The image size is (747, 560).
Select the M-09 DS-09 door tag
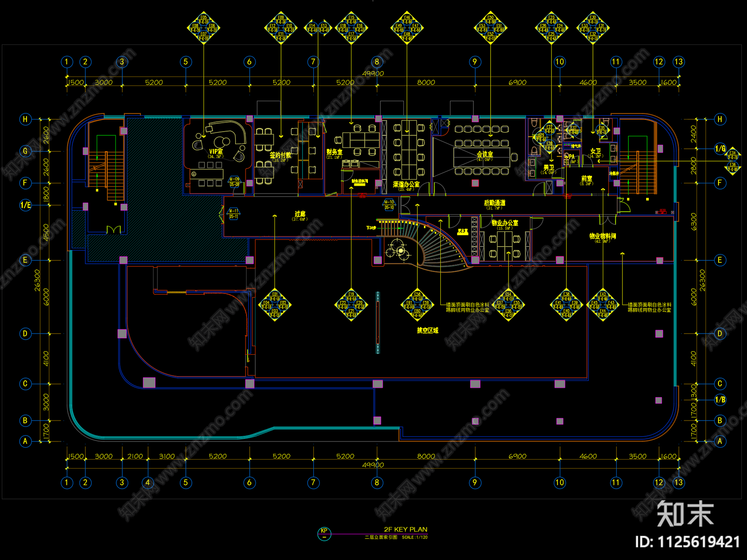click(x=234, y=182)
